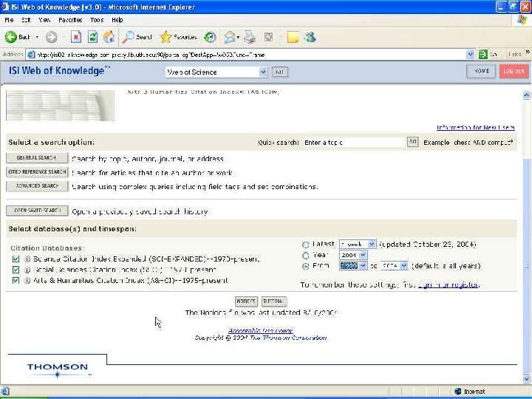Open the Favorites star toolbar icon

166,37
